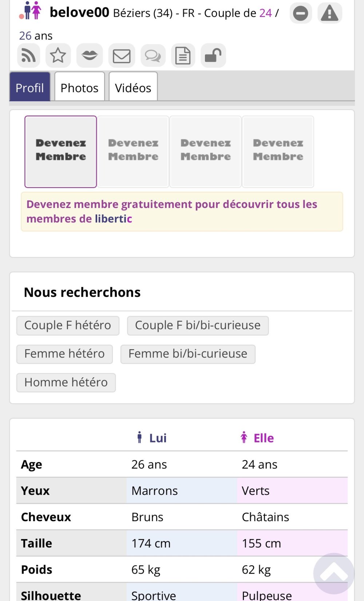Click the libertic link in the banner
Viewport: 364px width, 601px height.
coord(113,219)
